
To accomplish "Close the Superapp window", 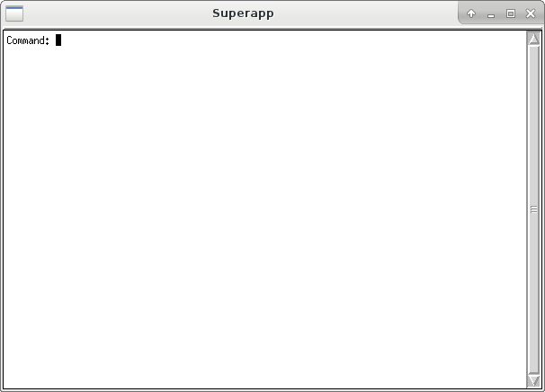I will (531, 13).
